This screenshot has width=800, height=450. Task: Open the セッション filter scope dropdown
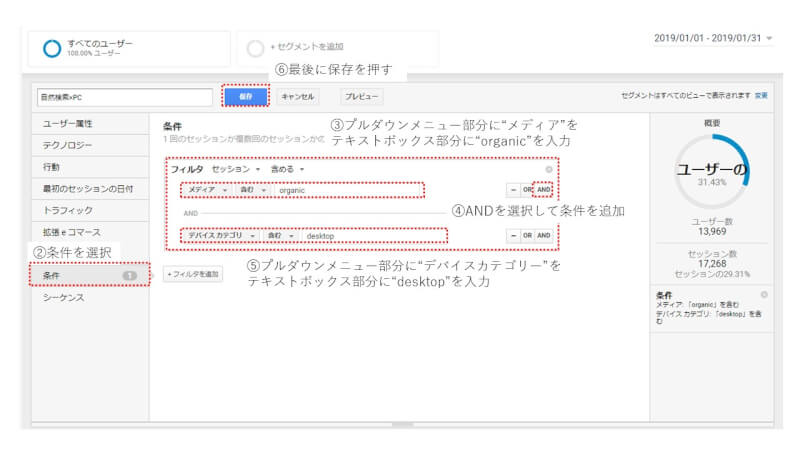tap(236, 169)
